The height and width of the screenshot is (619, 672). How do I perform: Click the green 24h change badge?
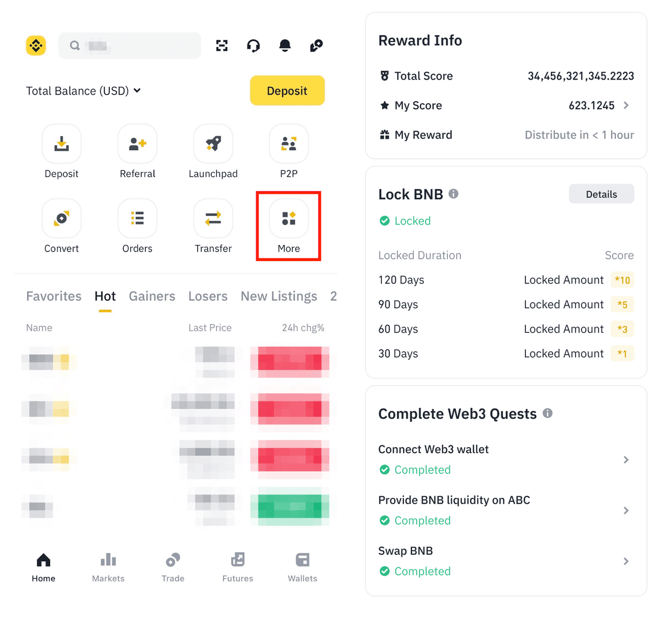290,506
